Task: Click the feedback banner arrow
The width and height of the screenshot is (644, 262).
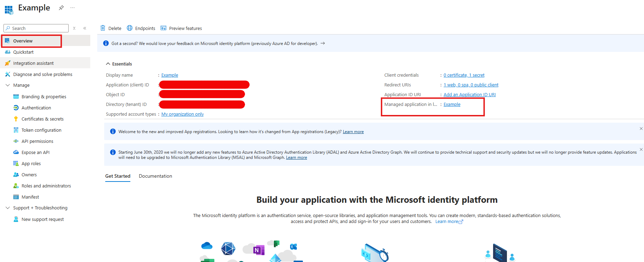Action: [x=323, y=43]
